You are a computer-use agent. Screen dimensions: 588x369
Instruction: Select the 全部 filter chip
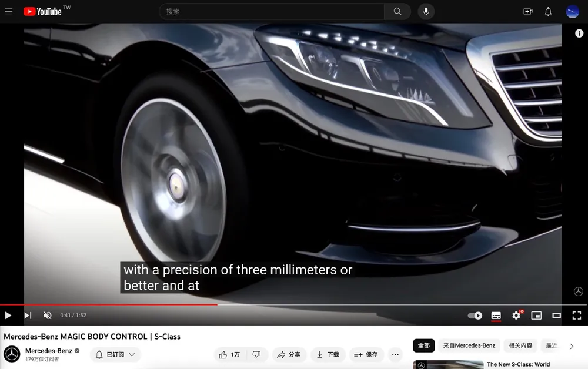[x=423, y=345]
